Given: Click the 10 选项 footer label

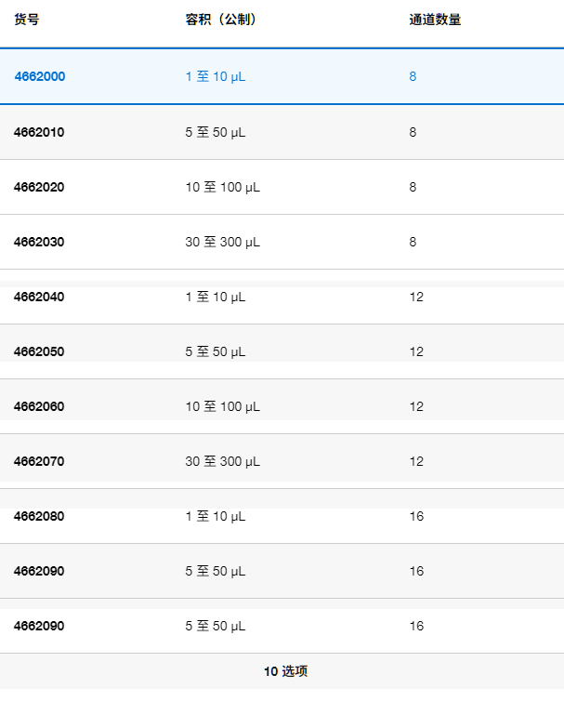Looking at the screenshot, I should [x=285, y=671].
